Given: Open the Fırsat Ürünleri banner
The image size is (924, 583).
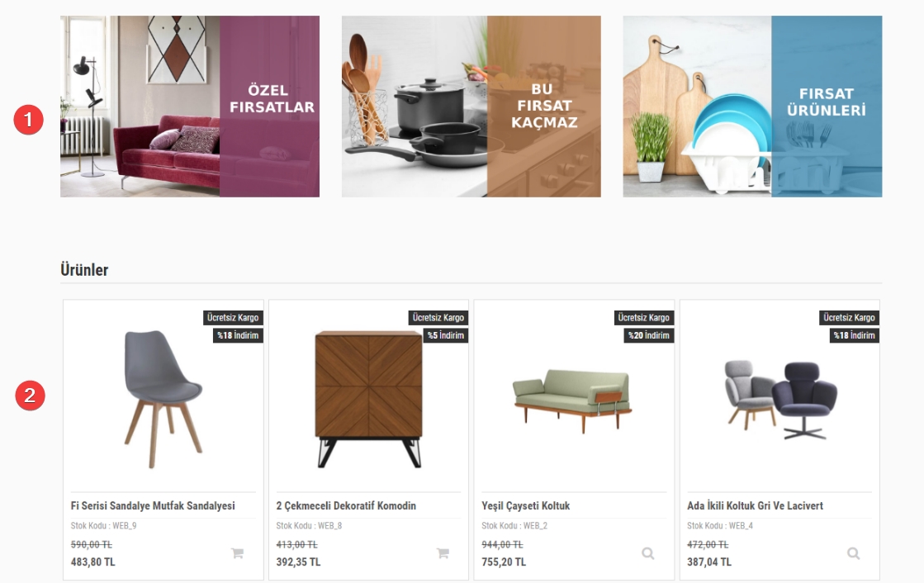Looking at the screenshot, I should pyautogui.click(x=752, y=106).
